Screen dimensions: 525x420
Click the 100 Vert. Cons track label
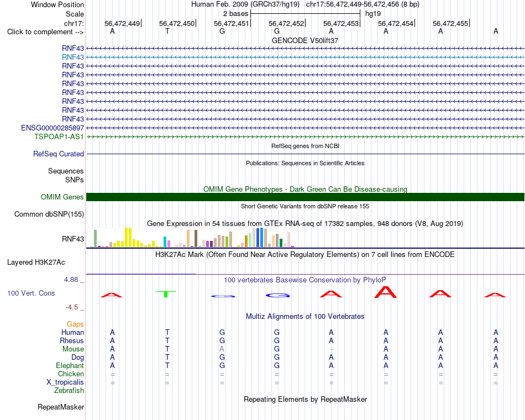31,293
